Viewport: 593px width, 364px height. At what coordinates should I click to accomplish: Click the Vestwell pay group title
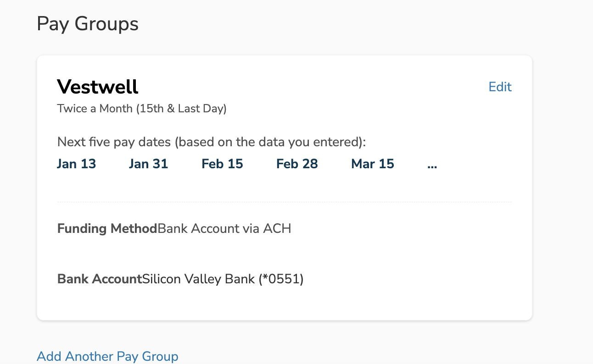point(98,87)
